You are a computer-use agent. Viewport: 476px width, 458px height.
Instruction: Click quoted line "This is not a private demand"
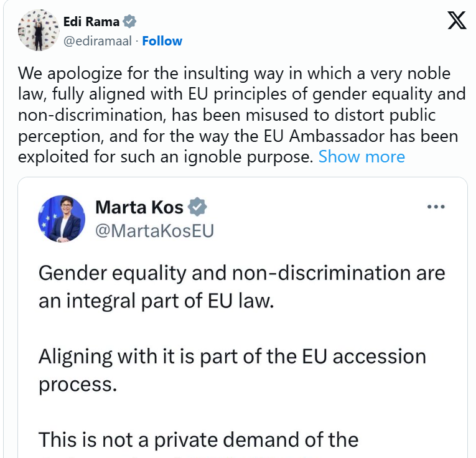pos(198,440)
